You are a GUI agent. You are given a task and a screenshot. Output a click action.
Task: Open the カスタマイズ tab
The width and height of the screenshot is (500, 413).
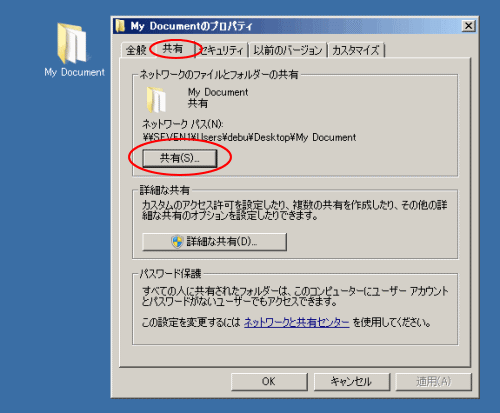tap(356, 50)
